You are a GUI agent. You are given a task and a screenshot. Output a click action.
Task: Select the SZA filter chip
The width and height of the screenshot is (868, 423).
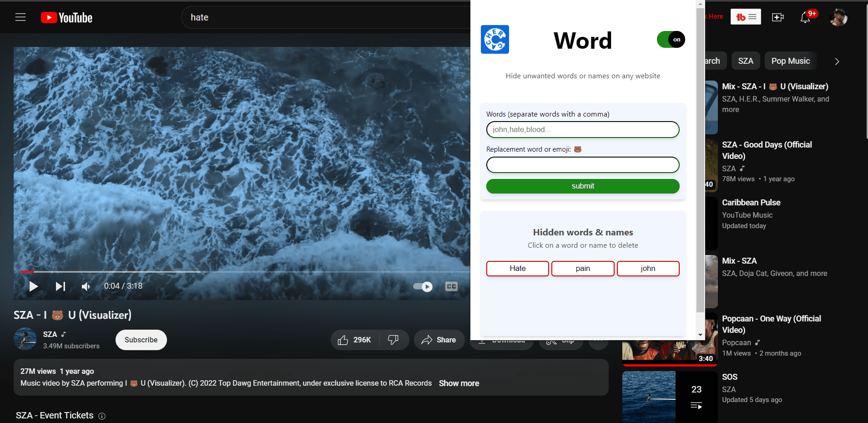[746, 61]
